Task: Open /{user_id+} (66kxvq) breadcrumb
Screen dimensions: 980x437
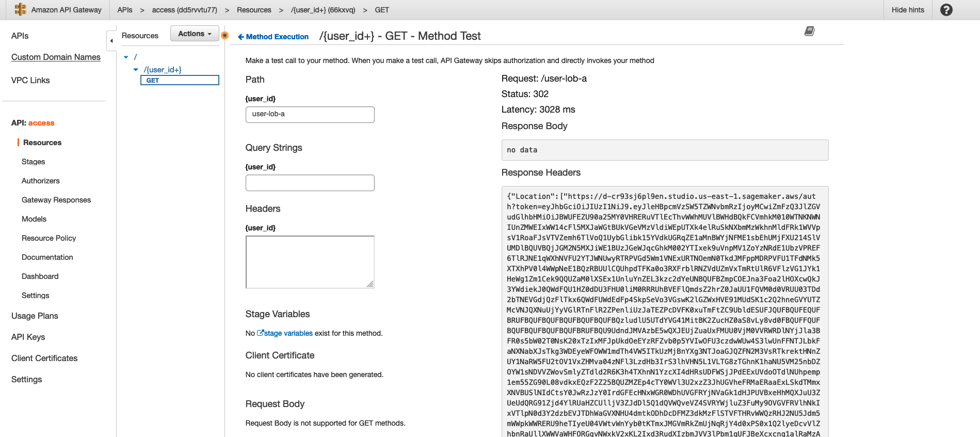Action: point(323,10)
